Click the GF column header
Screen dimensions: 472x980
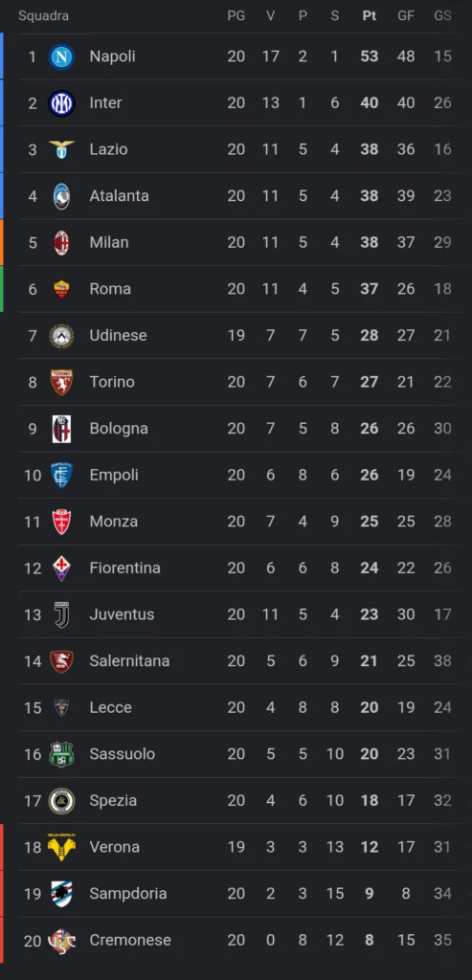click(406, 16)
